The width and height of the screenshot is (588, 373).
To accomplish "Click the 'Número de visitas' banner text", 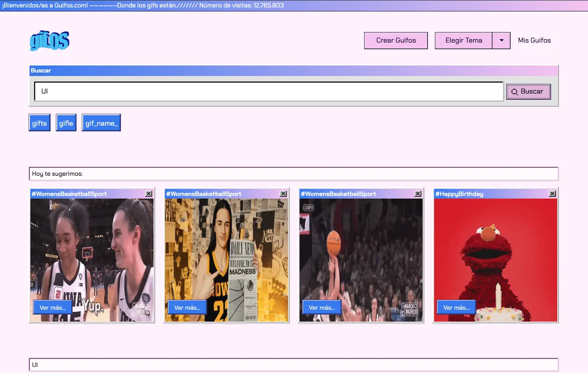I will coord(241,5).
